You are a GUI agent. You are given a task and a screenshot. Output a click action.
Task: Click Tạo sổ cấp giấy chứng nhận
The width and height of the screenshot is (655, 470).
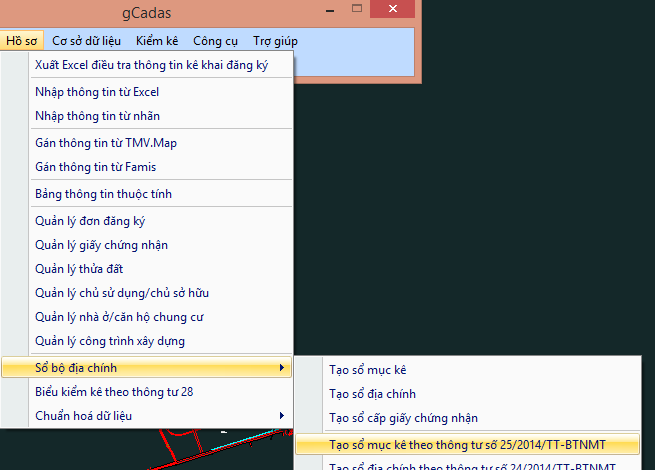tap(403, 418)
